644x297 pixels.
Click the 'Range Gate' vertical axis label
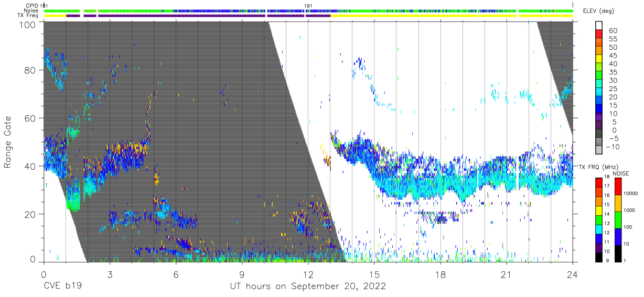(x=8, y=142)
